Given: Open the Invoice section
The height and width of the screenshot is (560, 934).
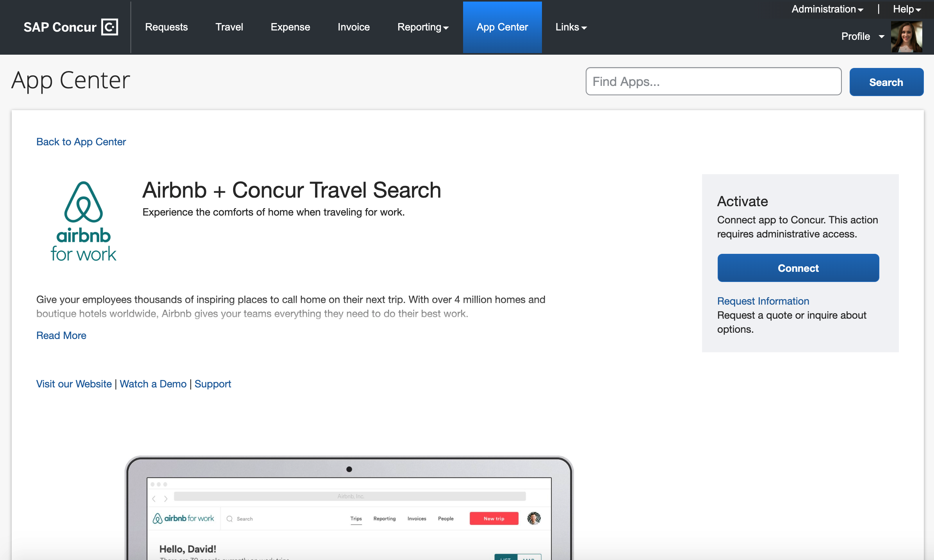Looking at the screenshot, I should click(353, 27).
